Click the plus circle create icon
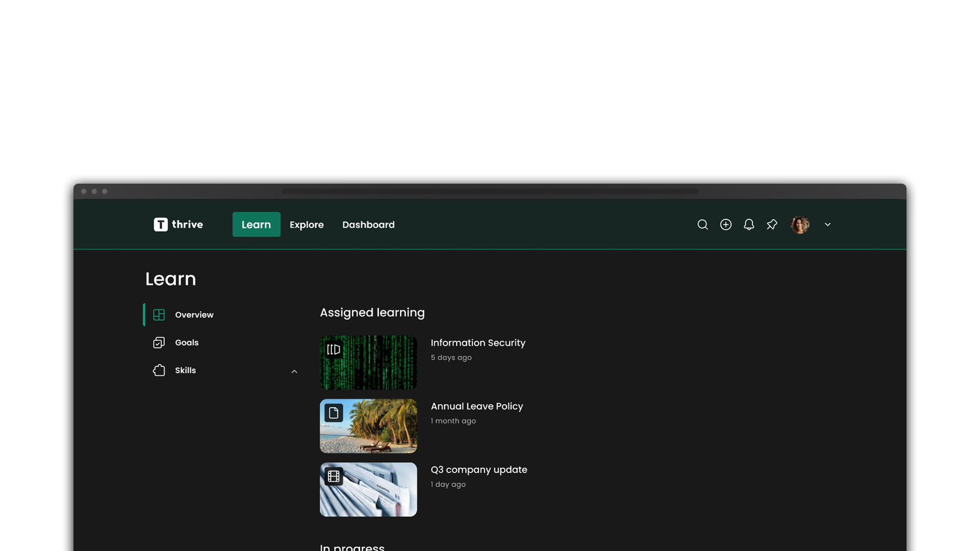Image resolution: width=980 pixels, height=551 pixels. click(x=725, y=224)
